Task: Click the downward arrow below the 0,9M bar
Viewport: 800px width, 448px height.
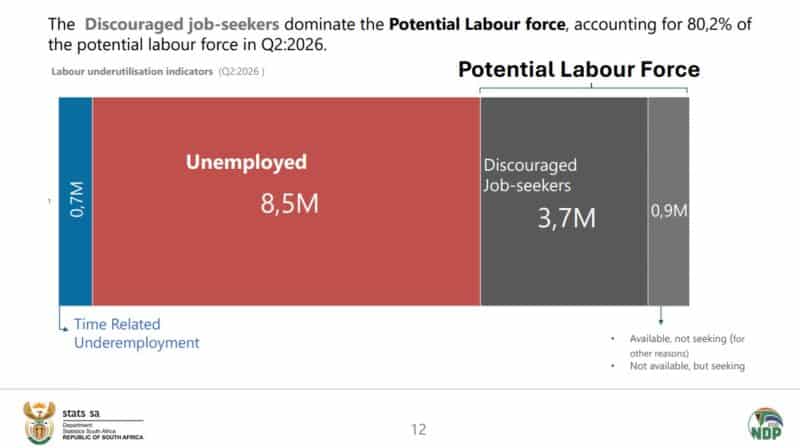Action: (x=661, y=315)
